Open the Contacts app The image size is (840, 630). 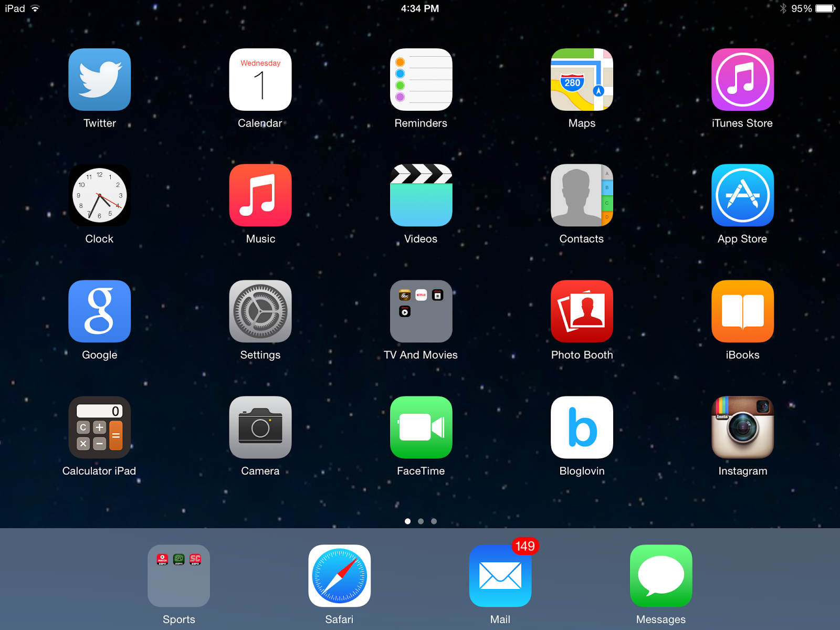click(x=582, y=195)
